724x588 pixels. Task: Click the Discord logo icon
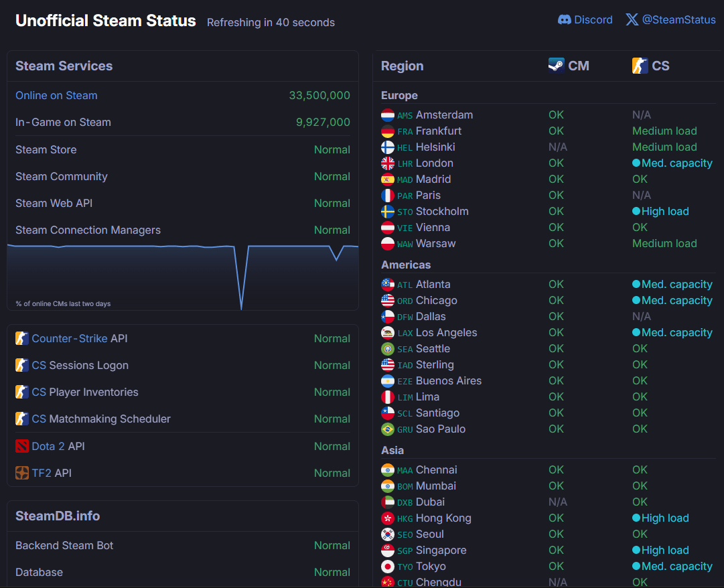564,20
